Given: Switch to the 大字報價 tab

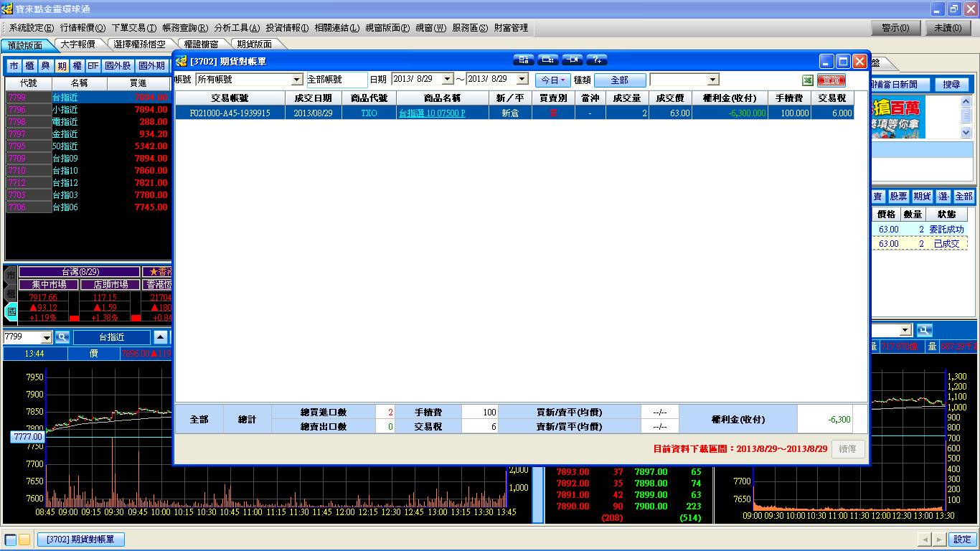Looking at the screenshot, I should click(77, 44).
